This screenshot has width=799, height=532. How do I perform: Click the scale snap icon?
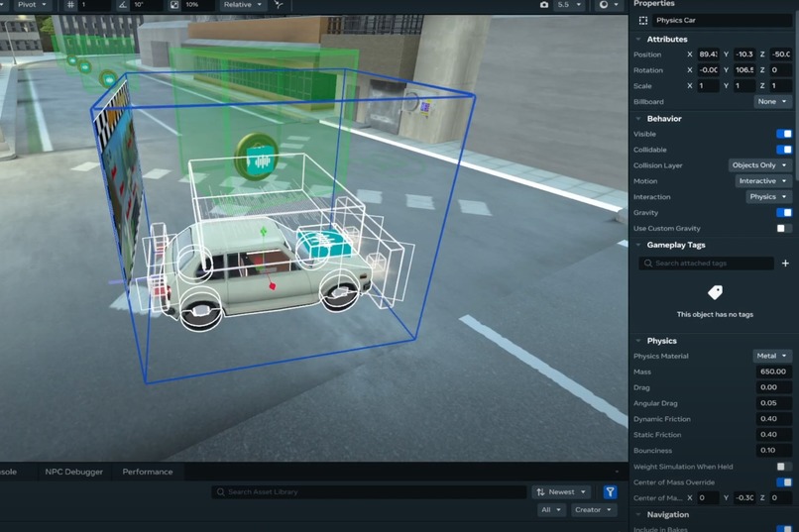174,5
